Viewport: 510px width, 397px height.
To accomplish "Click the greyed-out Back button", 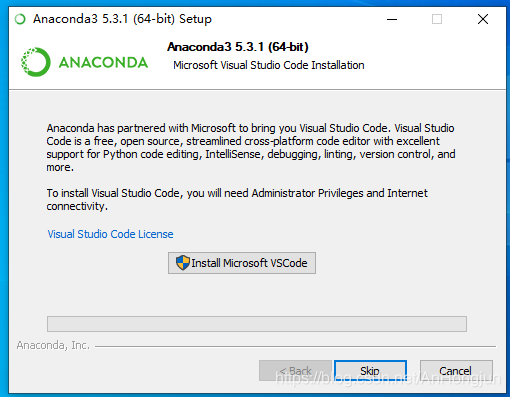I will pyautogui.click(x=295, y=371).
